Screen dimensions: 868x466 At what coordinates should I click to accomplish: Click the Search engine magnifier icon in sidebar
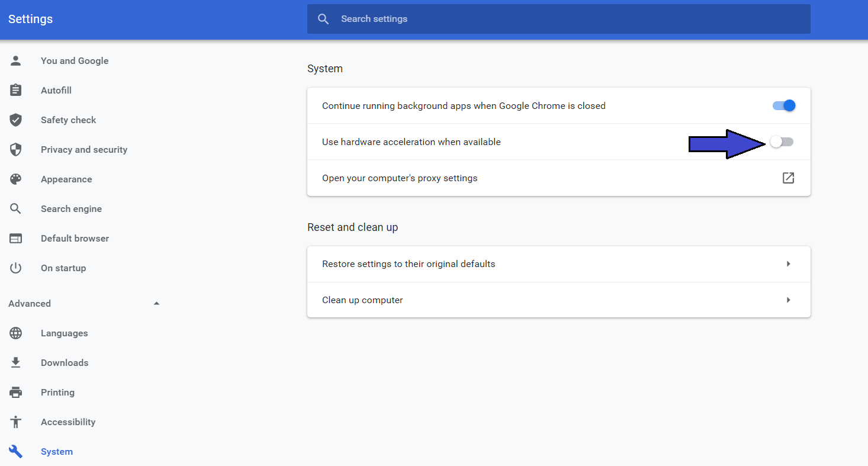(15, 208)
